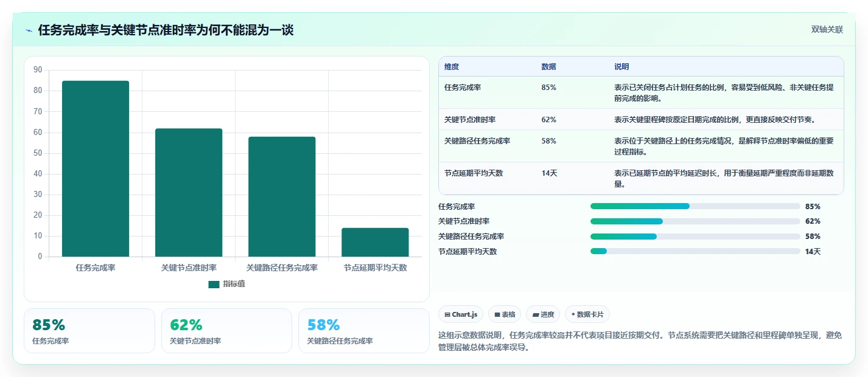868x377 pixels.
Task: Click the Chart.js chip icon
Action: tap(447, 315)
